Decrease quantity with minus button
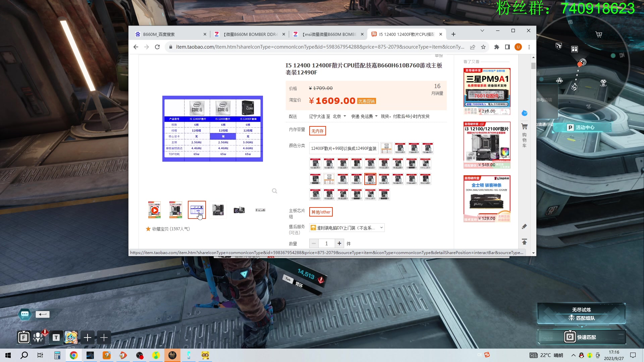The width and height of the screenshot is (644, 362). [314, 243]
